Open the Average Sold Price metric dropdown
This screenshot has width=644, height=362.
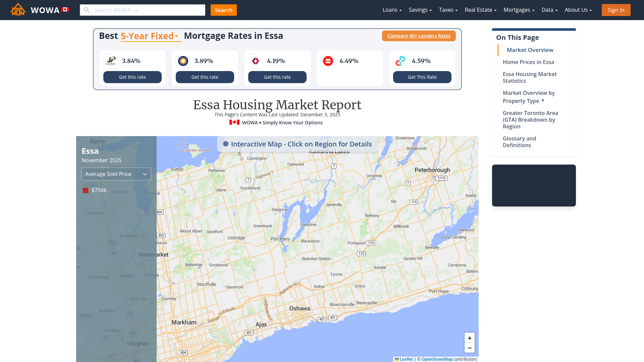coord(116,174)
